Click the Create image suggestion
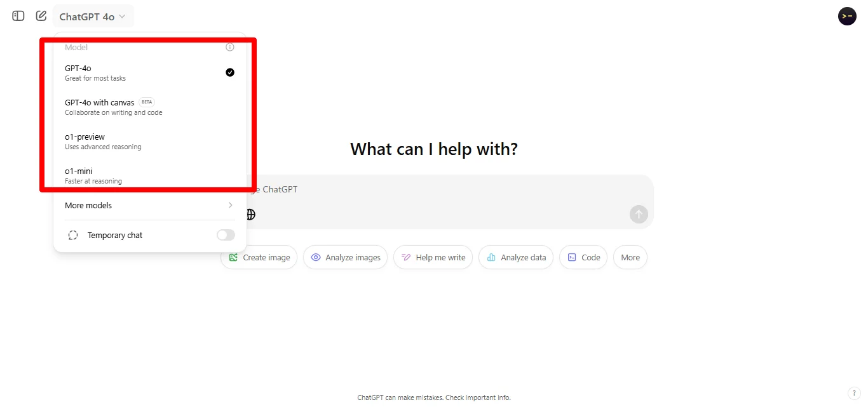This screenshot has height=407, width=868. pyautogui.click(x=259, y=258)
